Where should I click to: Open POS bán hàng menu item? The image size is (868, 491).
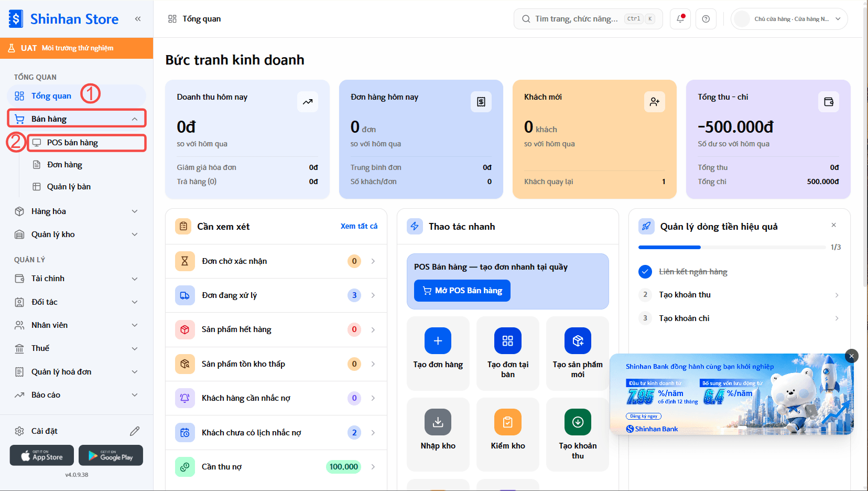coord(87,143)
